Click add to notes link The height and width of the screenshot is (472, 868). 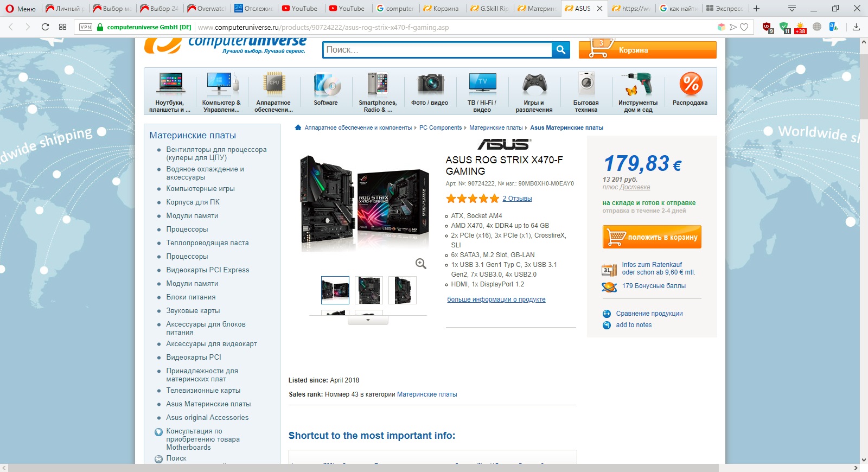coord(634,325)
